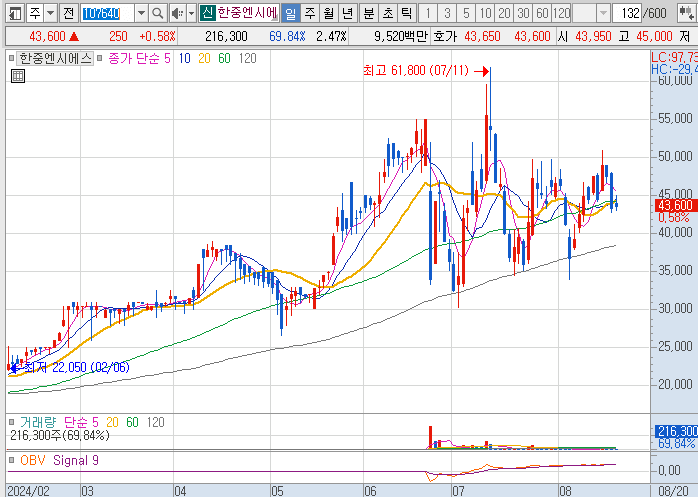The height and width of the screenshot is (497, 698).
Task: Focus the stock code field 107640
Action: [107, 13]
